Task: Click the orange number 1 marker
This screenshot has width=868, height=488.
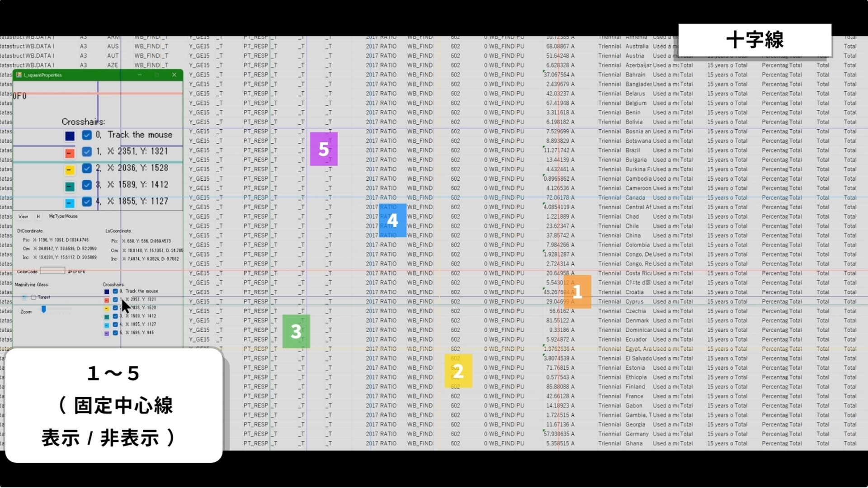Action: [577, 292]
